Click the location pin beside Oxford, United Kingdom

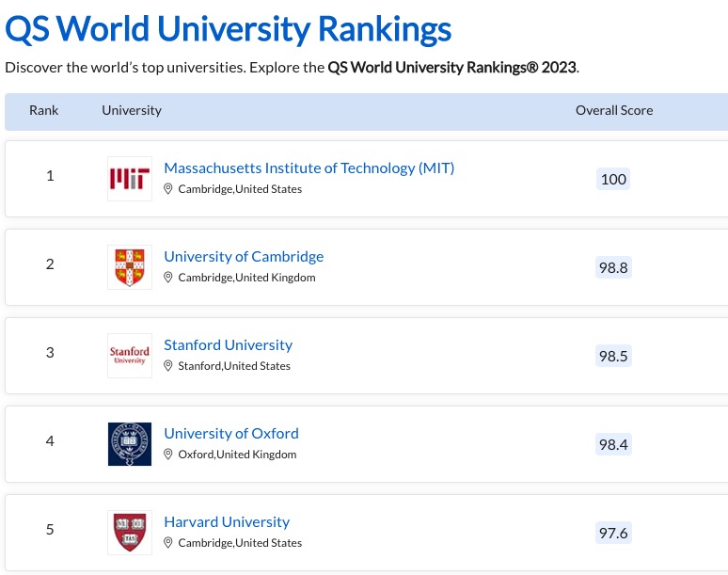[x=169, y=455]
